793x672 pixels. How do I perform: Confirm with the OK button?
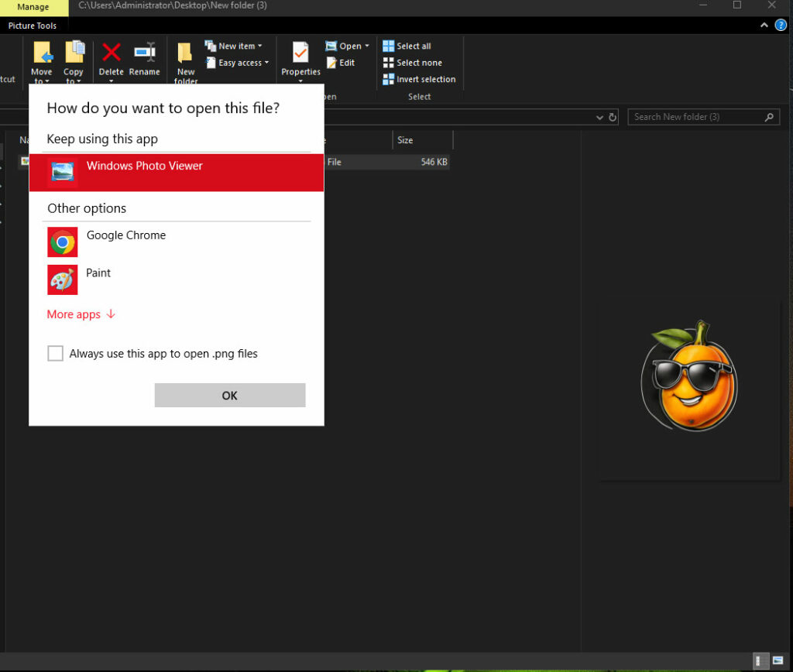pyautogui.click(x=229, y=395)
